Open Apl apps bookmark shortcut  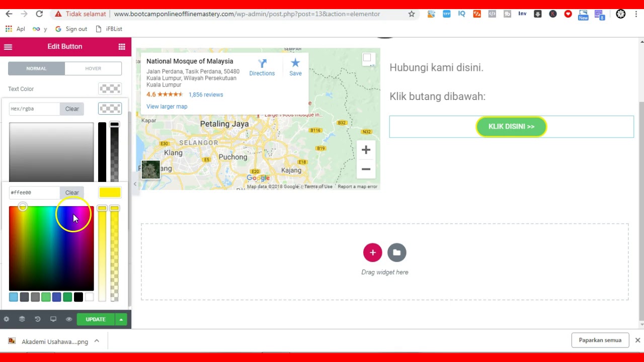(x=15, y=29)
